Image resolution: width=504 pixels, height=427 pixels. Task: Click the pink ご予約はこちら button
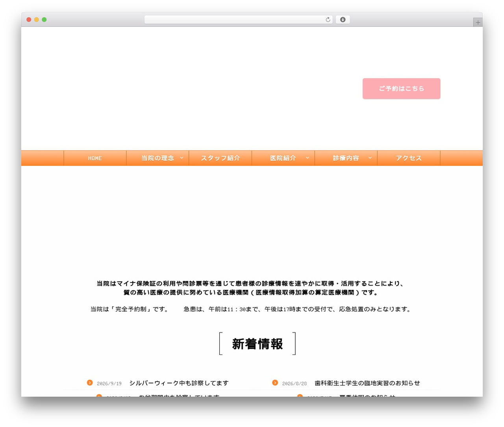point(401,89)
